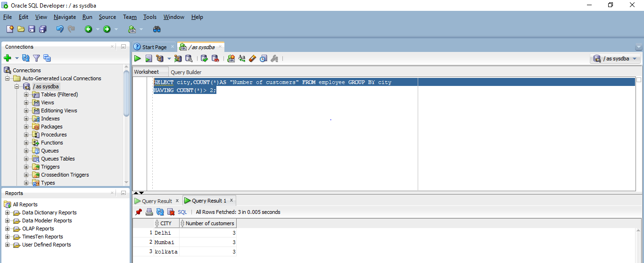Undo the last edit
The width and height of the screenshot is (644, 263).
60,29
